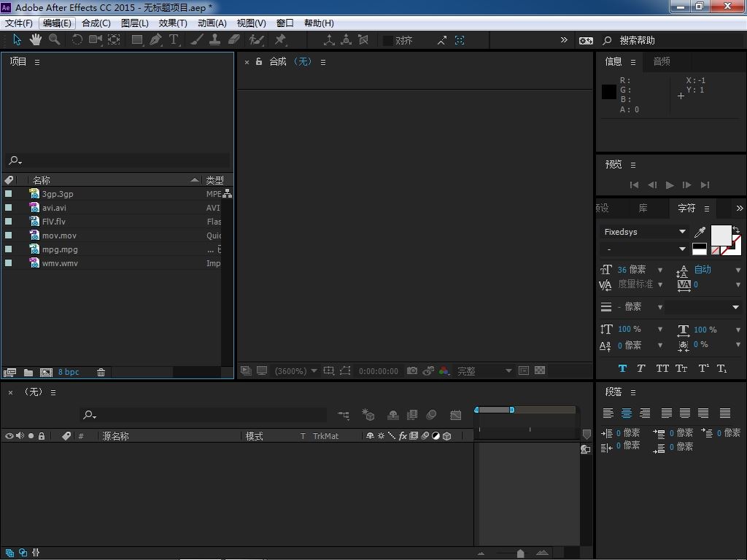The width and height of the screenshot is (747, 560).
Task: Toggle label box of avi.avi
Action: [9, 208]
